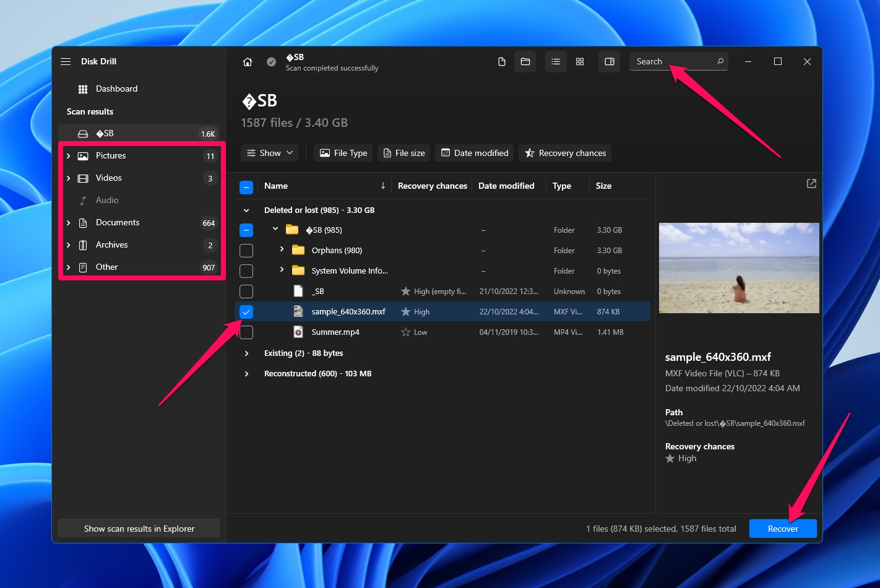Click the Documents category icon
880x588 pixels.
coord(83,223)
